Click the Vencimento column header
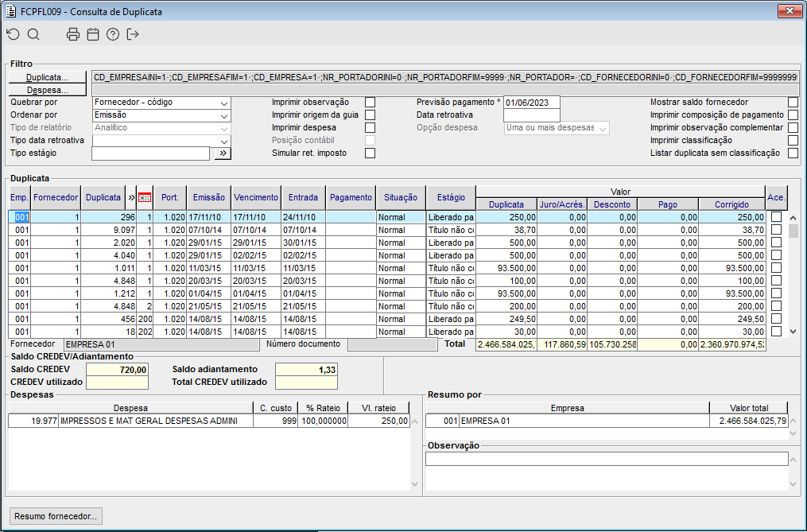 pos(256,197)
